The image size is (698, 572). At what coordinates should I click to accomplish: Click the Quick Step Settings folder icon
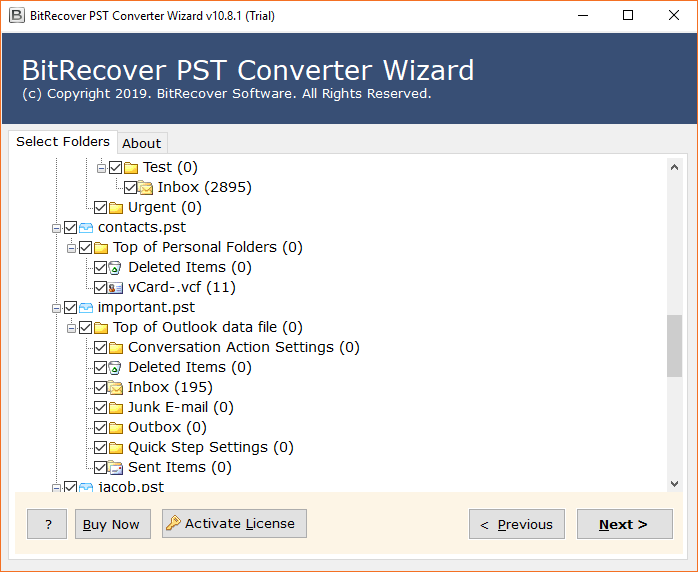point(116,448)
